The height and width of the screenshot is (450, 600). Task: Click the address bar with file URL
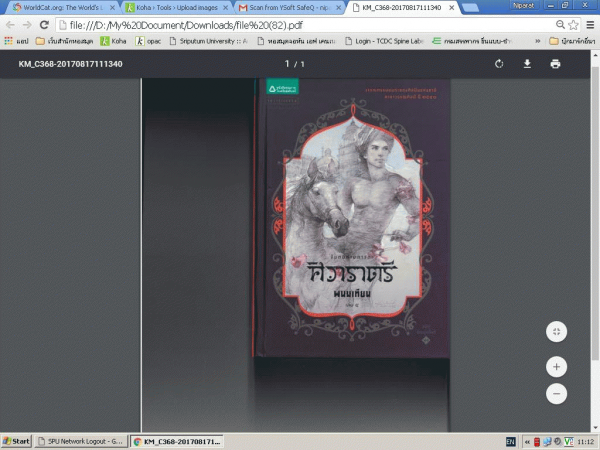(300, 24)
